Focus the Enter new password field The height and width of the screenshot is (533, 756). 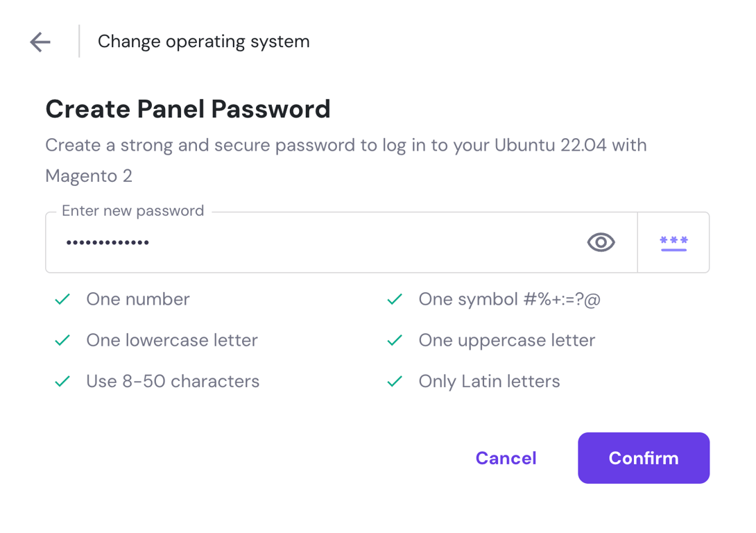[312, 242]
